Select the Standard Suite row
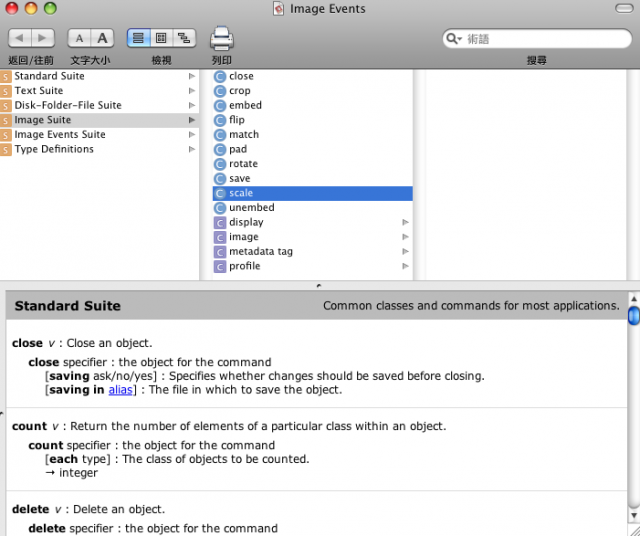640x536 pixels. (x=99, y=76)
